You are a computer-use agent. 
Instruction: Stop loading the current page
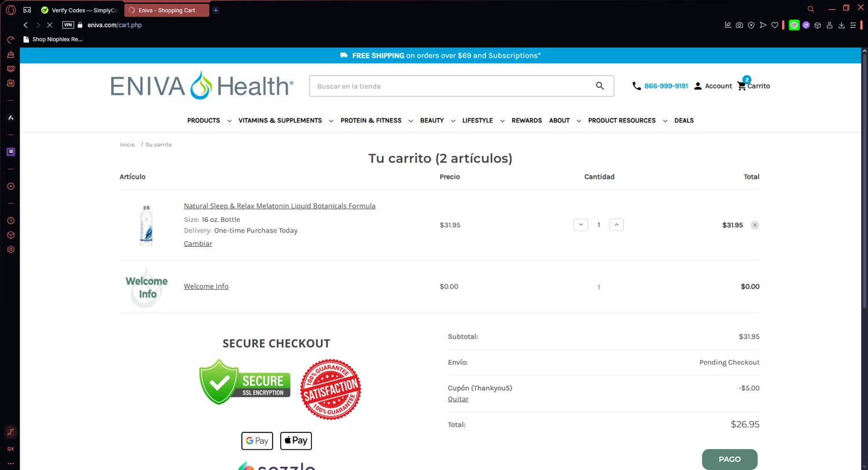50,25
